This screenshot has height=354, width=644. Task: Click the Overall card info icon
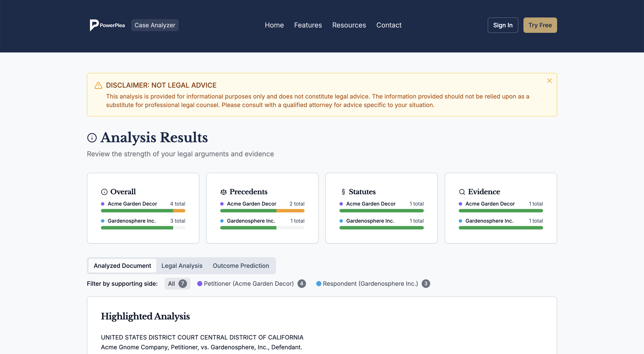pos(104,192)
